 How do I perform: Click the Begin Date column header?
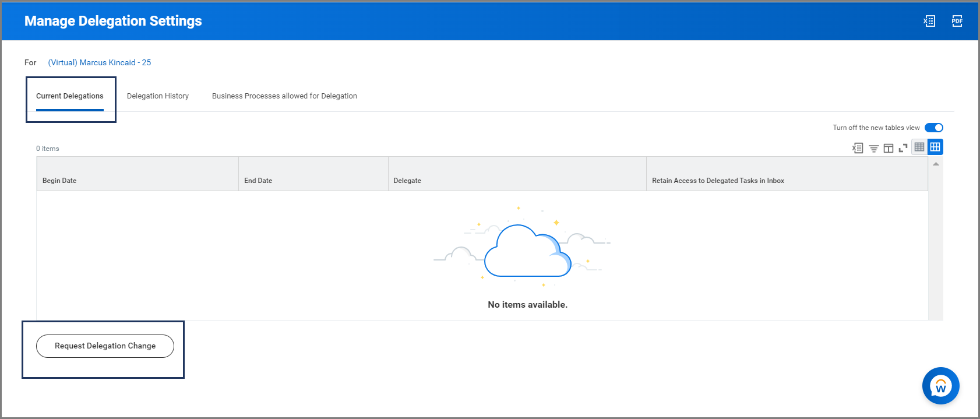(x=59, y=181)
